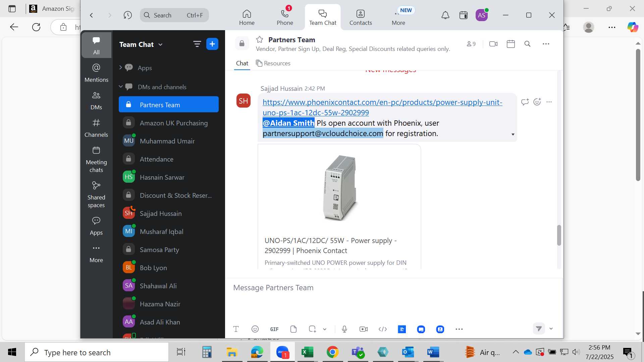The width and height of the screenshot is (644, 362).
Task: Open channel header more options ellipsis
Action: tap(546, 44)
